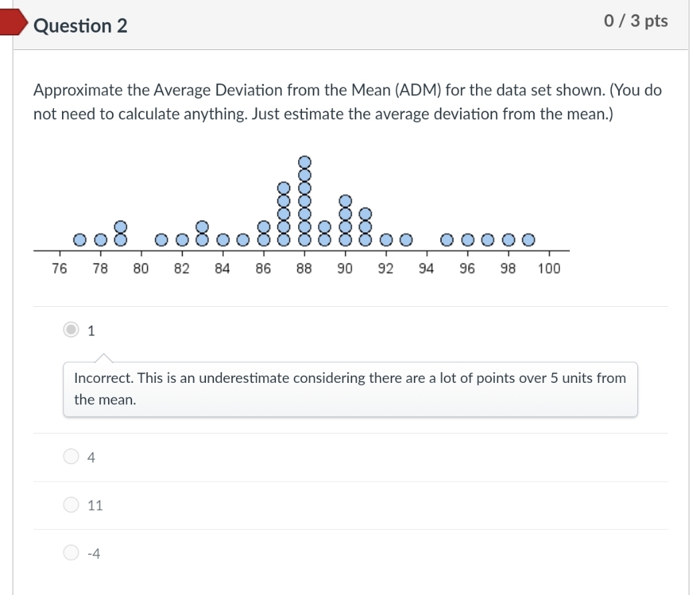Select the radio button for answer 11
Image resolution: width=700 pixels, height=595 pixels.
tap(71, 504)
